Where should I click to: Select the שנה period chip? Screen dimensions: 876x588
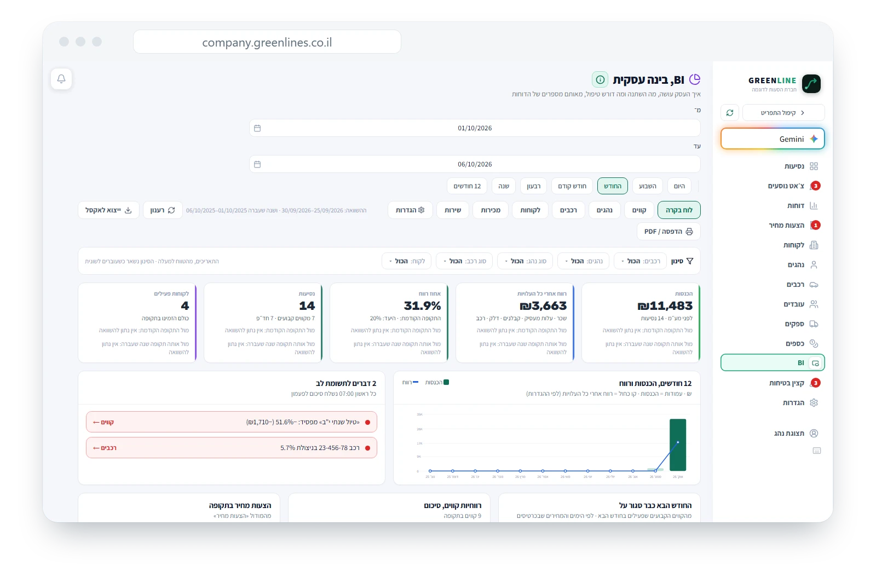[x=504, y=186]
